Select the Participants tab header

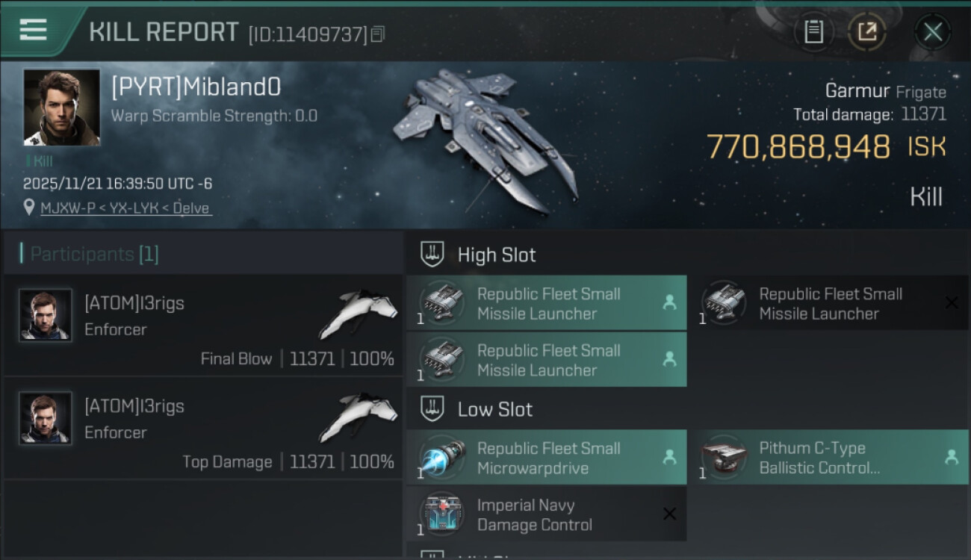coord(90,254)
